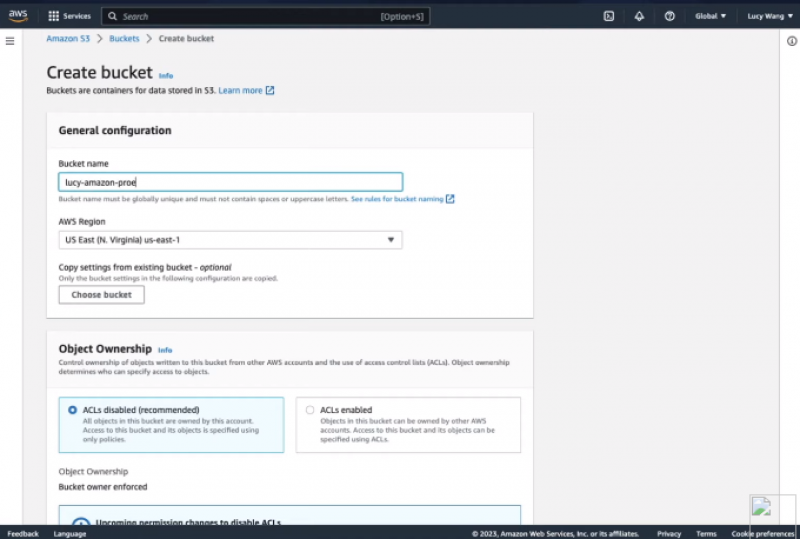Click the broken image icon at bottom right
The width and height of the screenshot is (800, 539).
(x=761, y=506)
